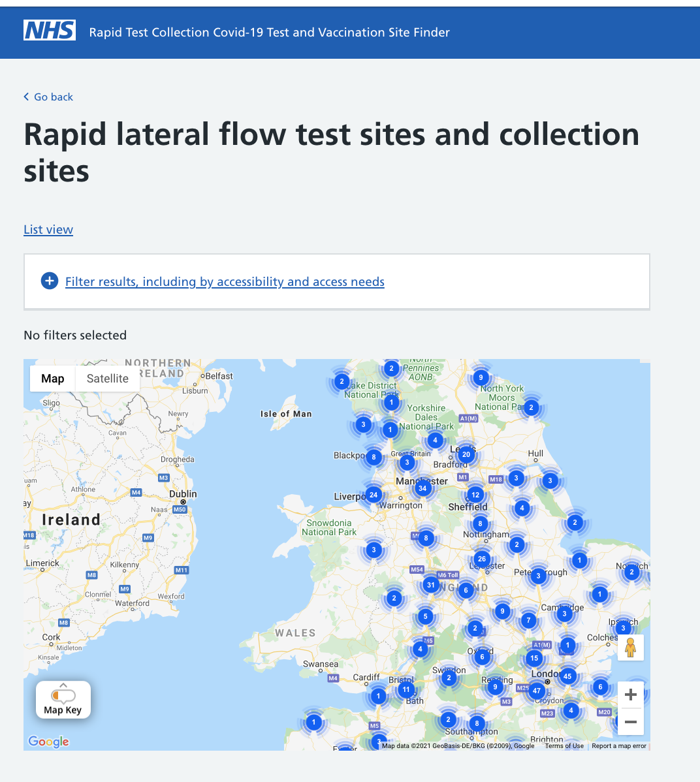
Task: Click cluster marker 24 near Liverpool
Action: pos(374,495)
